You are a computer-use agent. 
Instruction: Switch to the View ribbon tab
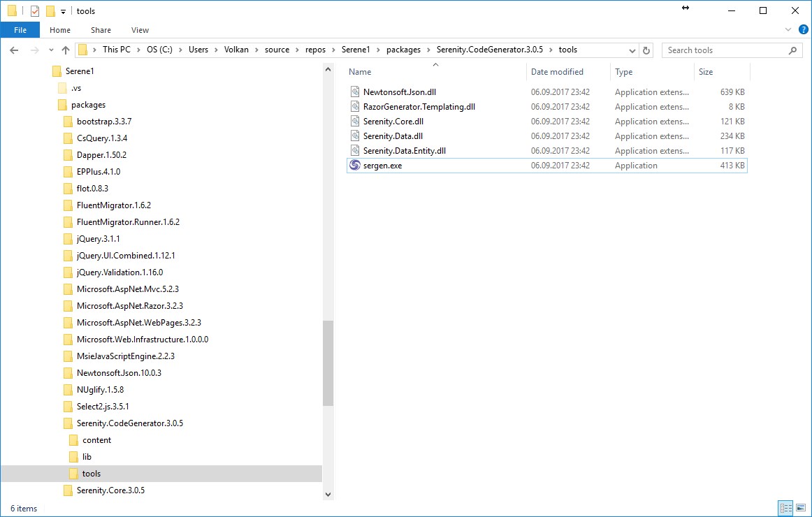pos(140,30)
